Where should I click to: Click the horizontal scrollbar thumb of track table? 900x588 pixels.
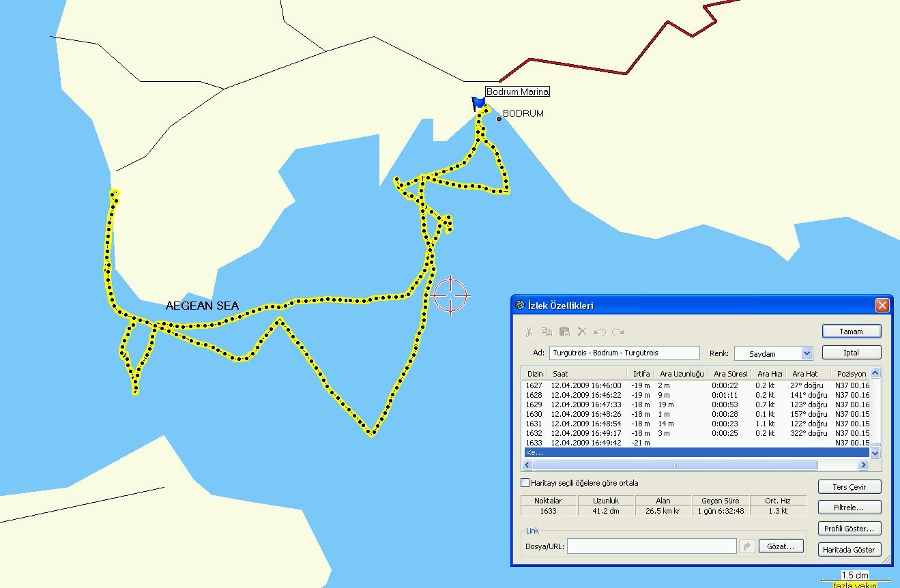[x=674, y=465]
